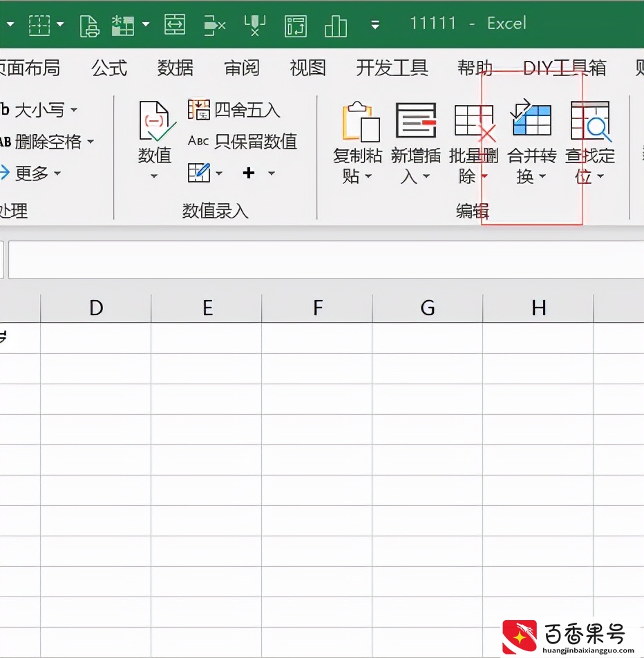Click the fit-width box icon in title bar

(x=175, y=24)
